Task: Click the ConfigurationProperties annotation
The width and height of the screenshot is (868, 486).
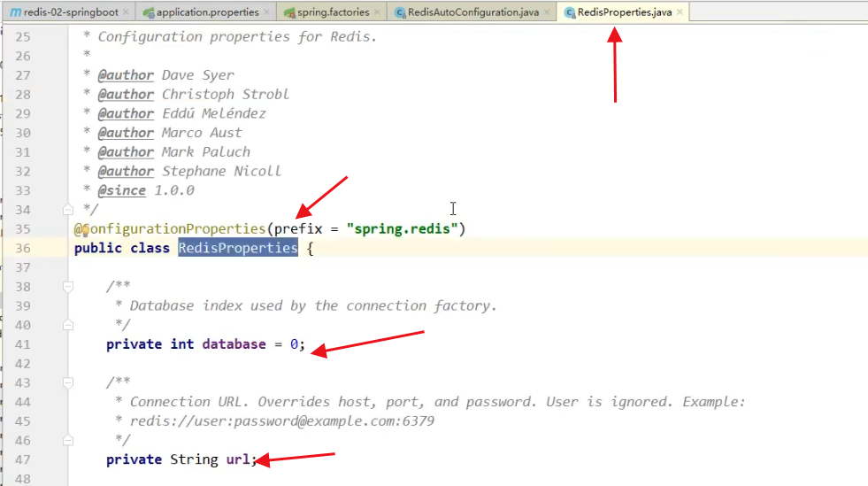Action: (170, 229)
